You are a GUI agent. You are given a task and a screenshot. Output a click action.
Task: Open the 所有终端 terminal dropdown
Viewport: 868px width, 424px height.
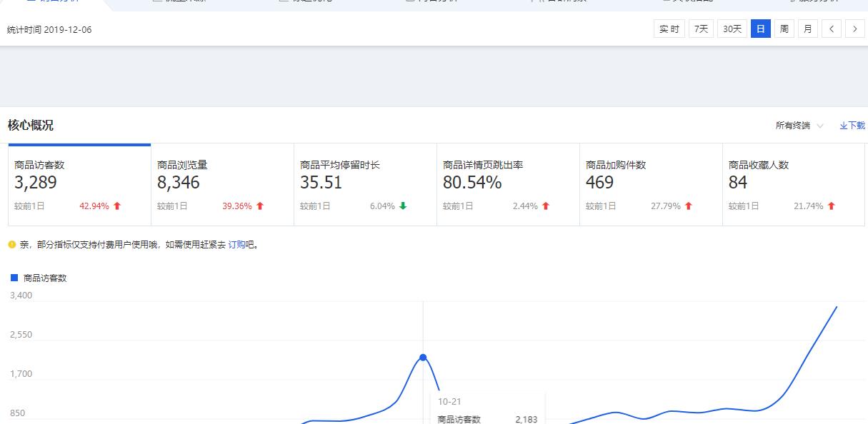799,126
